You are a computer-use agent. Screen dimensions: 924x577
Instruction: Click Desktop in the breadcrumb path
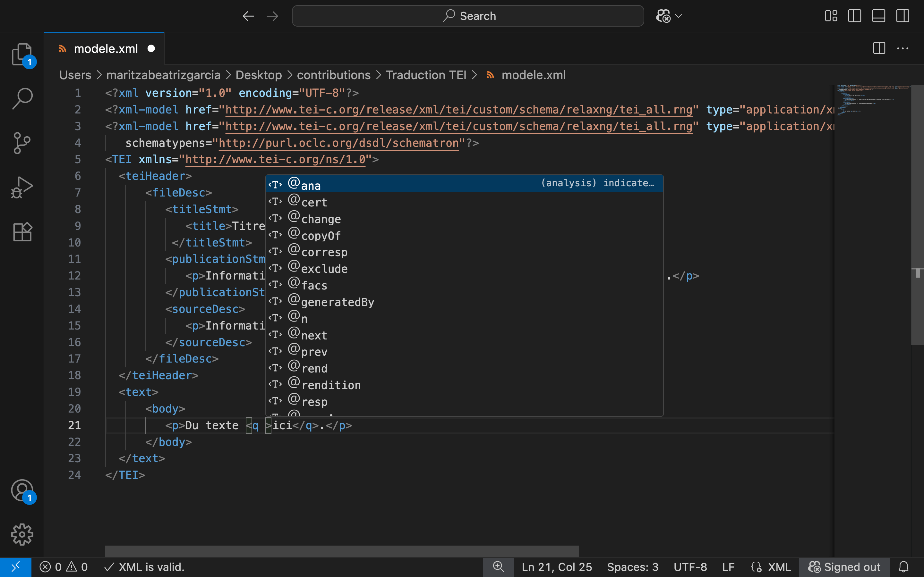point(259,75)
